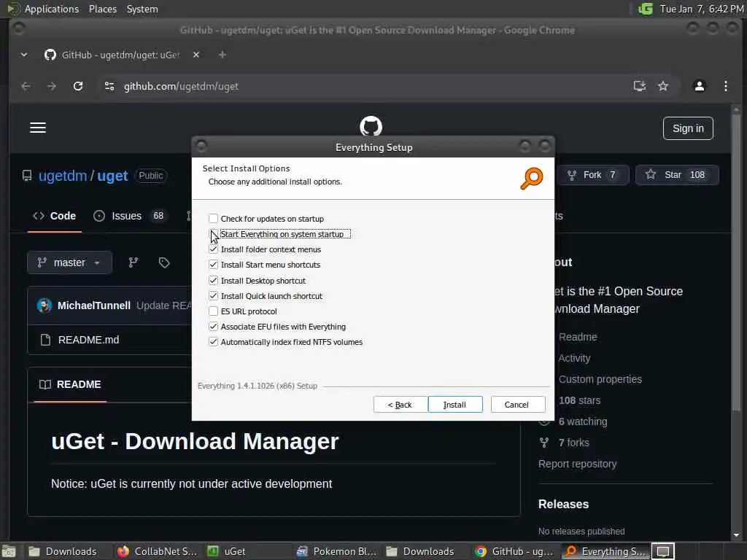View 7 forks link

573,443
